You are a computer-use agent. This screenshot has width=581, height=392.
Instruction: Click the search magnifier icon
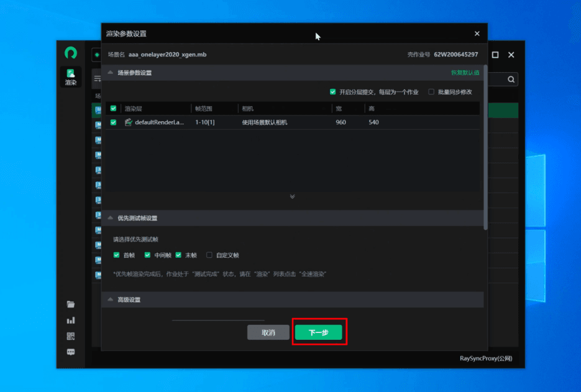point(511,80)
